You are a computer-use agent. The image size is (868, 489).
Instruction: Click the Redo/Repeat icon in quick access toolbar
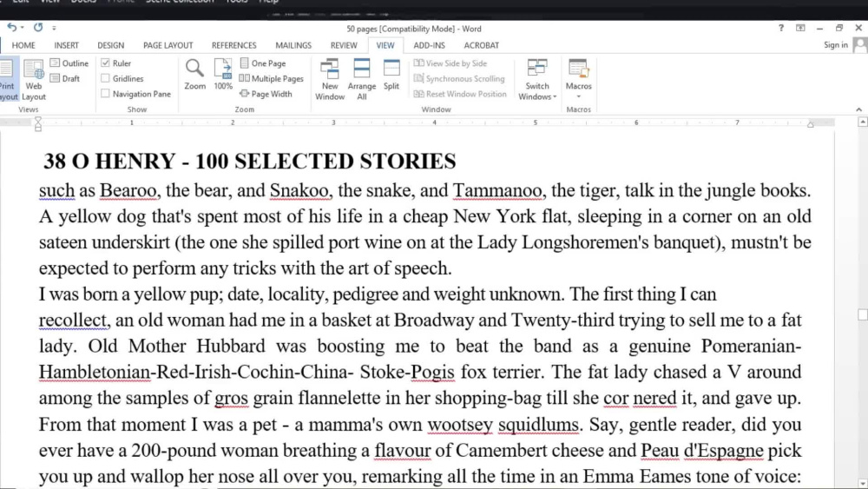[37, 27]
